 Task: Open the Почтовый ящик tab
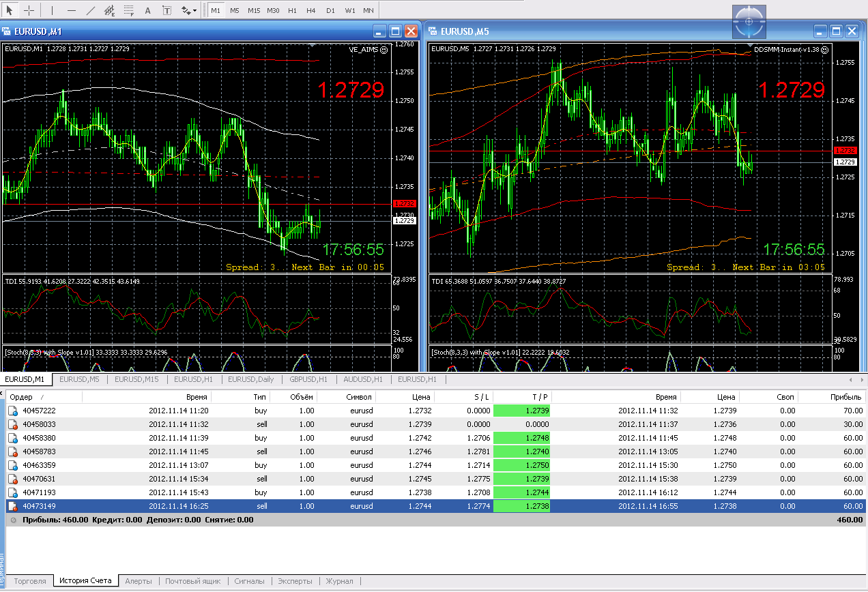click(x=193, y=581)
